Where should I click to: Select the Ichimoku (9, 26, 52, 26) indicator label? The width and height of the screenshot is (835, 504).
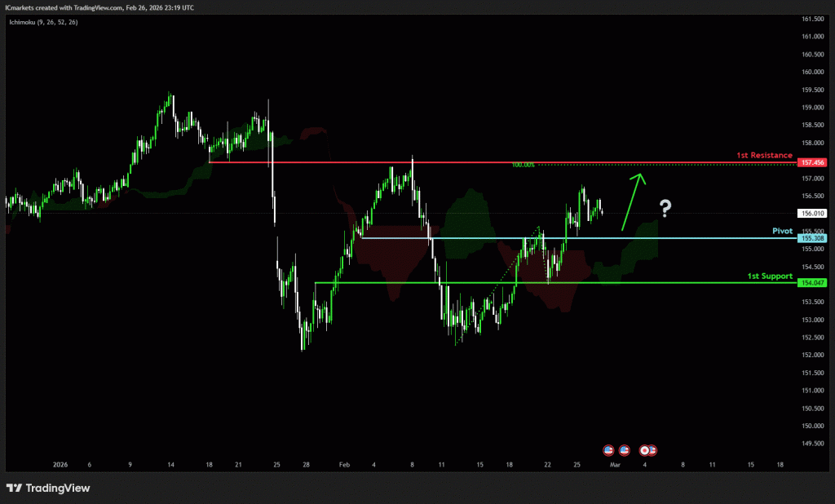45,23
